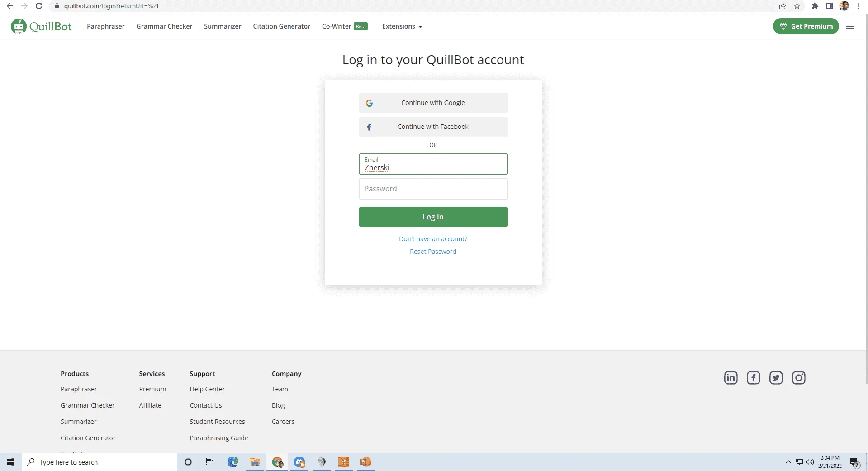Open footer Paraphraser link
Image resolution: width=868 pixels, height=471 pixels.
click(79, 389)
